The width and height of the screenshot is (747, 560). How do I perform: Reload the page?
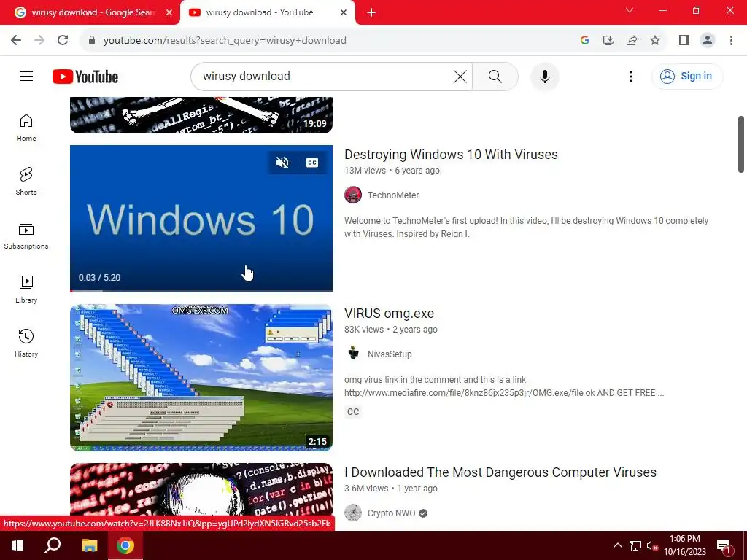coord(63,41)
